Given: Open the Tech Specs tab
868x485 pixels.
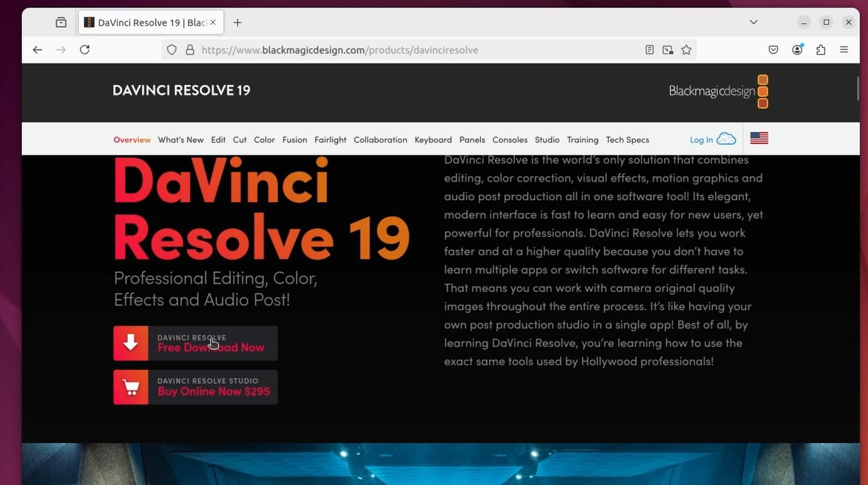Looking at the screenshot, I should [x=627, y=140].
